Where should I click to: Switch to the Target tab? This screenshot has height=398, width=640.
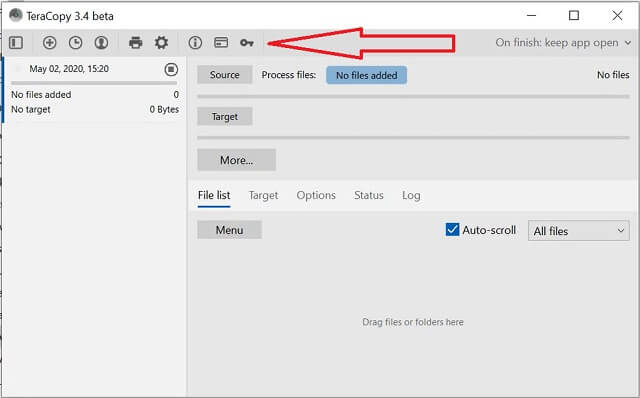pyautogui.click(x=263, y=196)
